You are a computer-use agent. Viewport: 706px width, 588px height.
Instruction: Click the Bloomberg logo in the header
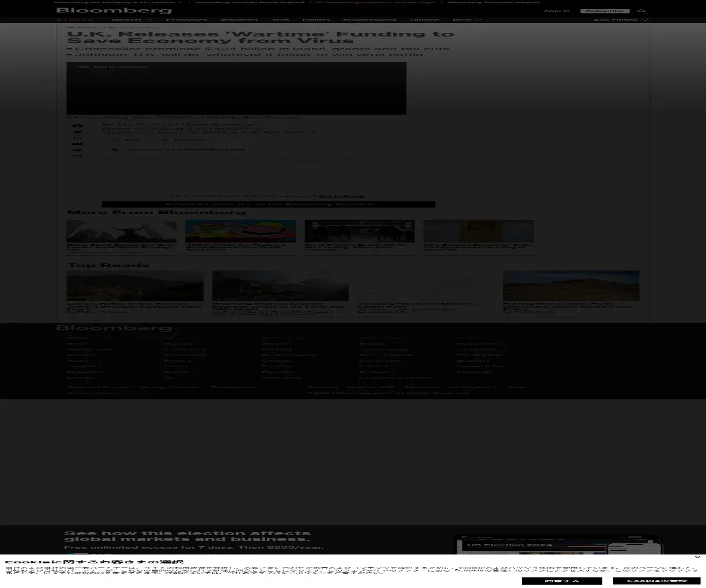(x=114, y=10)
